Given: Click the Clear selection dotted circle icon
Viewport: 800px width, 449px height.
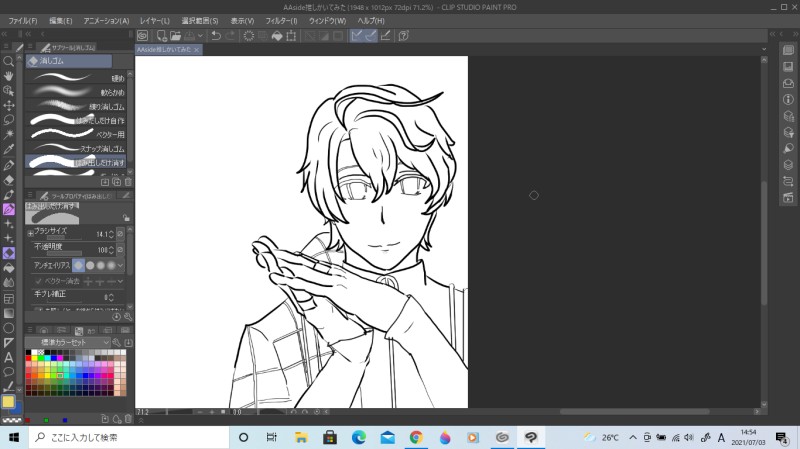Looking at the screenshot, I should [248, 36].
